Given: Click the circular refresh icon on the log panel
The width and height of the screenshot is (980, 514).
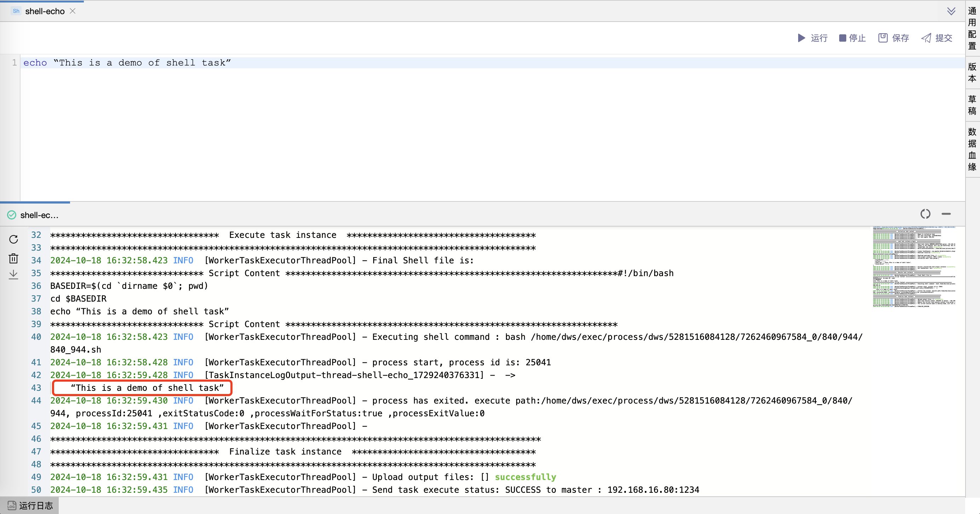Looking at the screenshot, I should coord(925,213).
